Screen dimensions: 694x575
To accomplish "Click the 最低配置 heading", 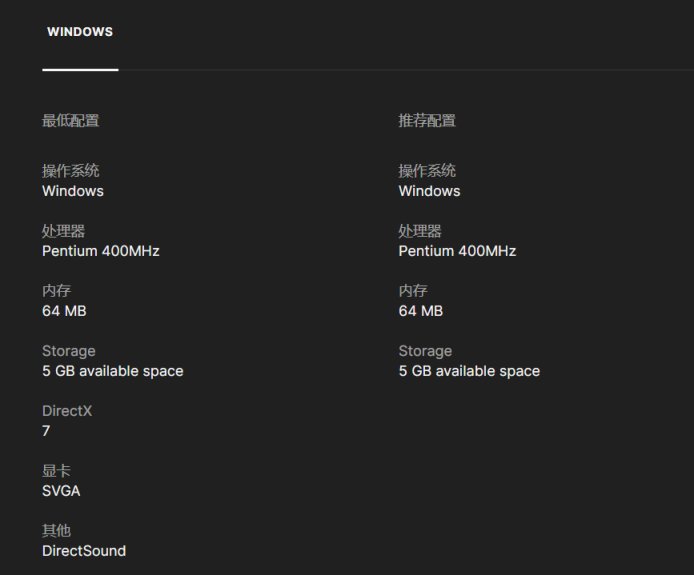I will (70, 121).
